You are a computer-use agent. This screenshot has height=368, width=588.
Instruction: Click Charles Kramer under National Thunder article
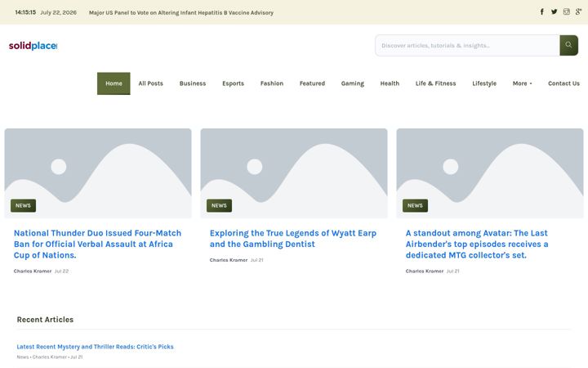coord(33,272)
